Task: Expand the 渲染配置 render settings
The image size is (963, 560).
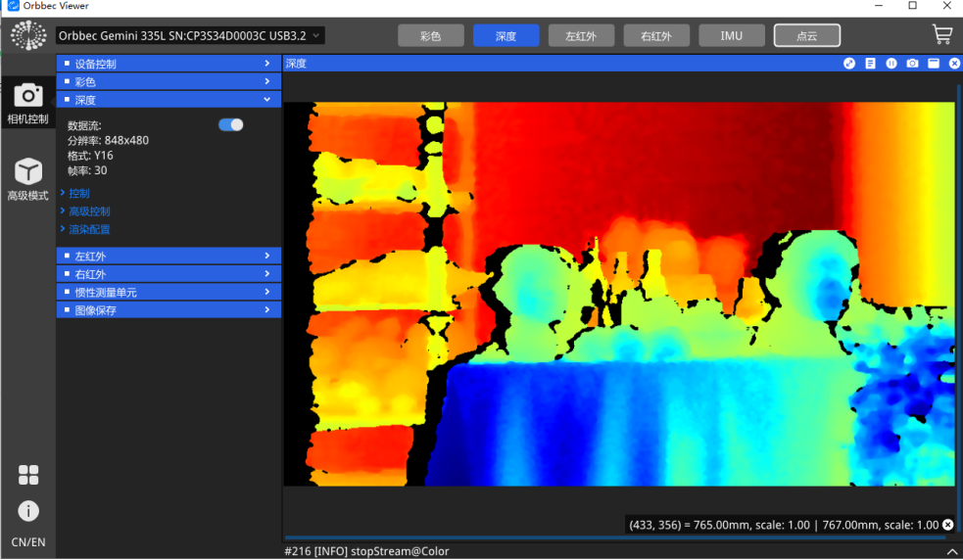Action: (x=89, y=230)
